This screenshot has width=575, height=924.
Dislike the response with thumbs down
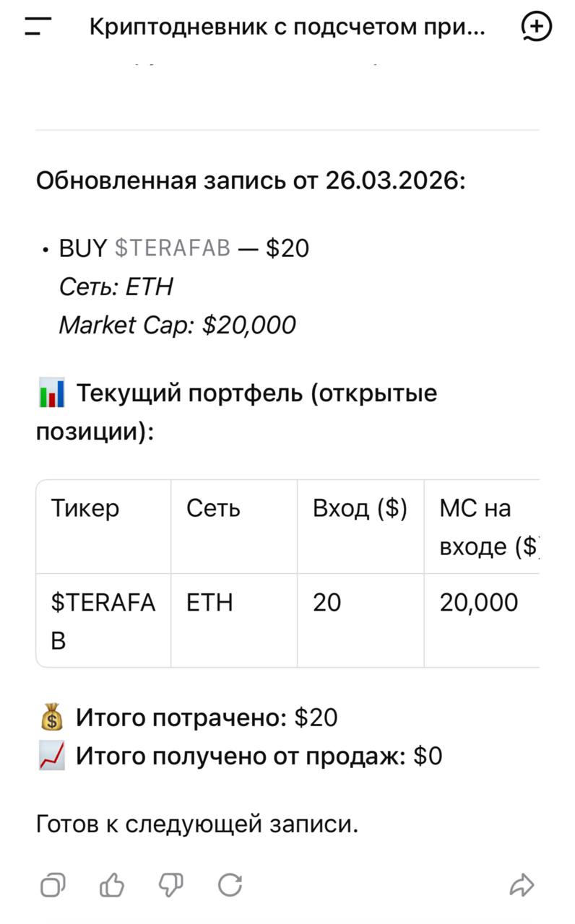[171, 884]
